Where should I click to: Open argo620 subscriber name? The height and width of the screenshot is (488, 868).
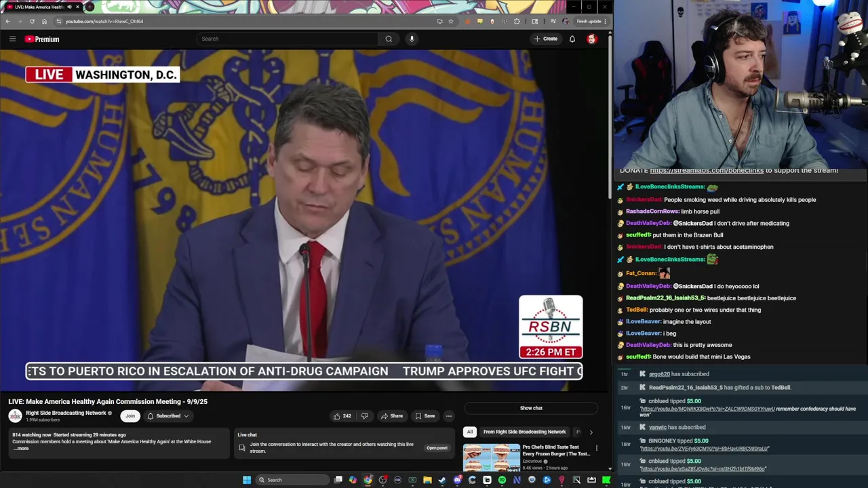click(x=659, y=374)
